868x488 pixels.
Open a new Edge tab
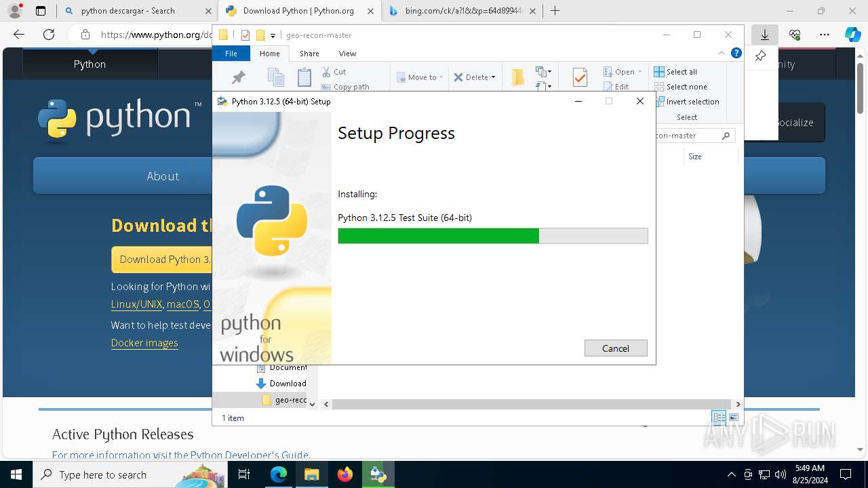click(555, 11)
